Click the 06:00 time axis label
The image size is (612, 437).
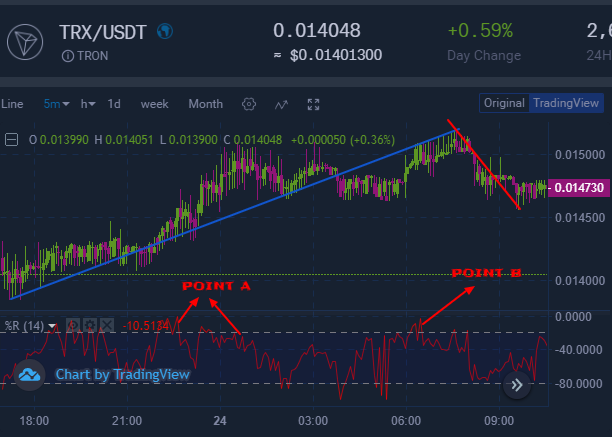[406, 421]
